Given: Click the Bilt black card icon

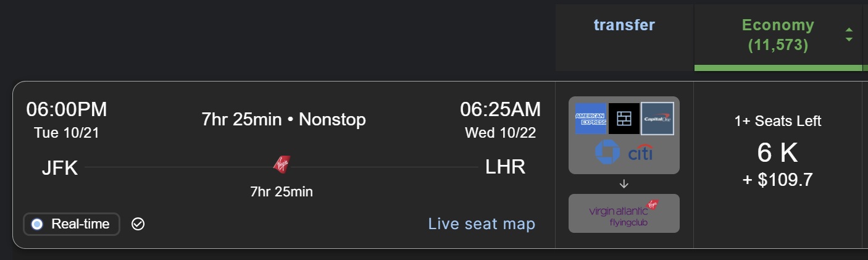Looking at the screenshot, I should 624,119.
